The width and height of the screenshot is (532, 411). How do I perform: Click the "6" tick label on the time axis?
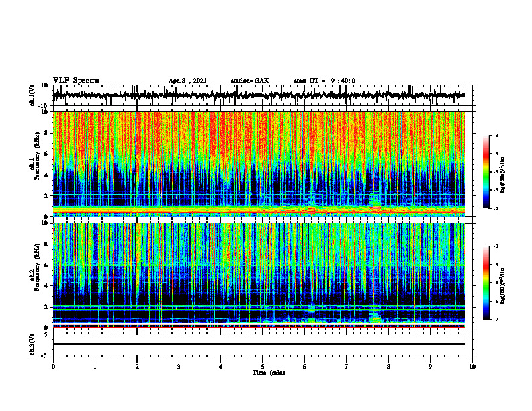pos(305,367)
